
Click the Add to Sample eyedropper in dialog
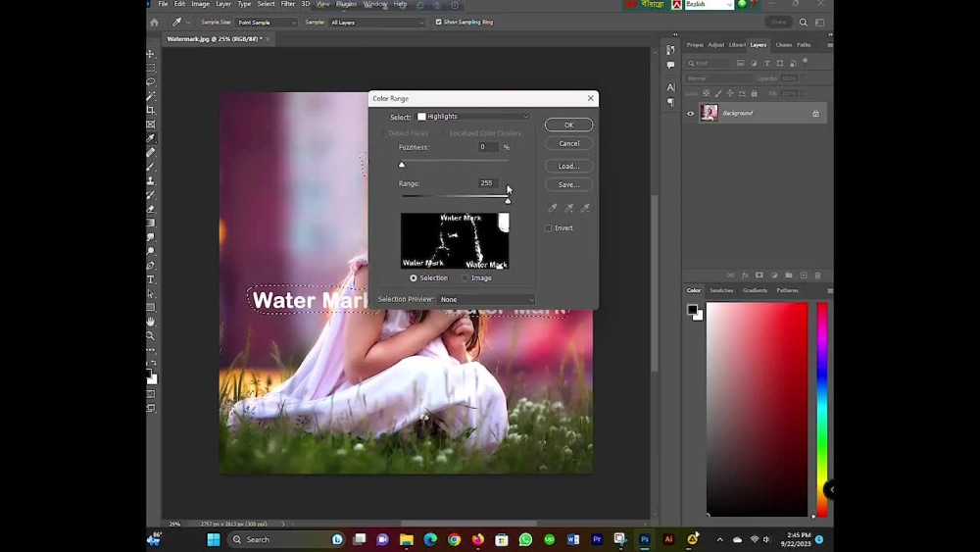click(568, 208)
